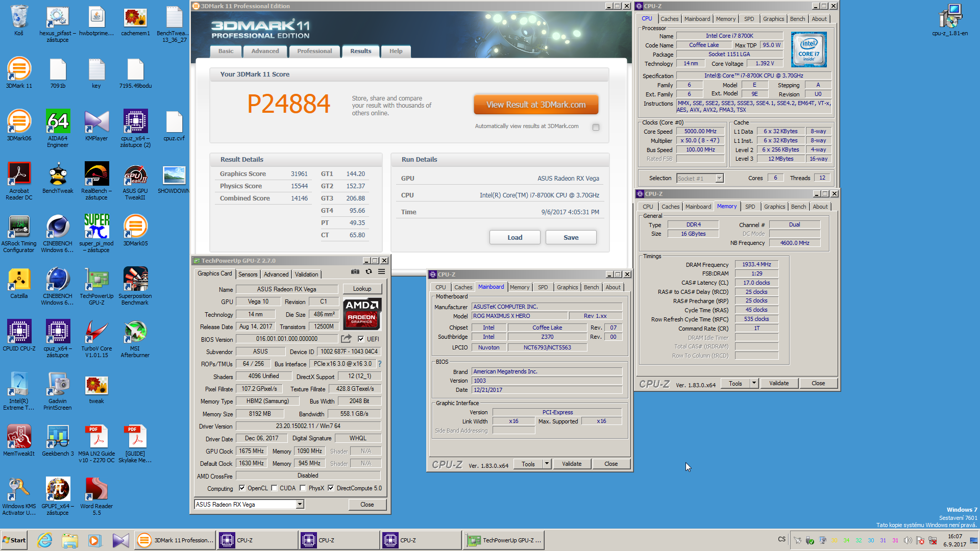The width and height of the screenshot is (980, 551).
Task: Switch to Advanced tab in 3DMark 11
Action: pos(265,51)
